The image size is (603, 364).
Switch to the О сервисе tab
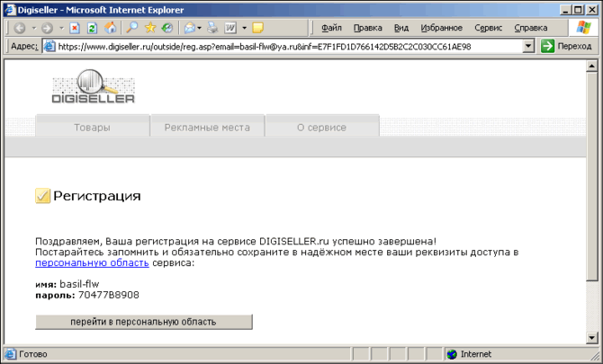pos(322,126)
